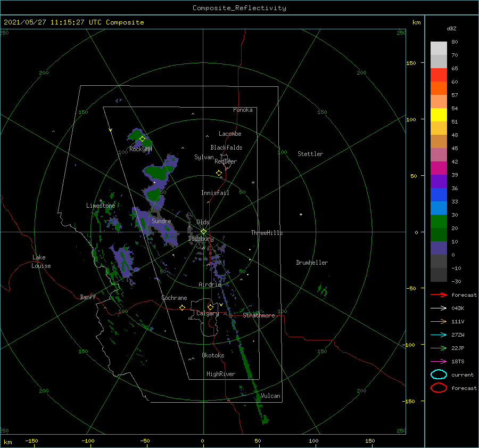Image resolution: width=479 pixels, height=448 pixels.
Task: Click the Sundre city label
Action: pyautogui.click(x=161, y=221)
